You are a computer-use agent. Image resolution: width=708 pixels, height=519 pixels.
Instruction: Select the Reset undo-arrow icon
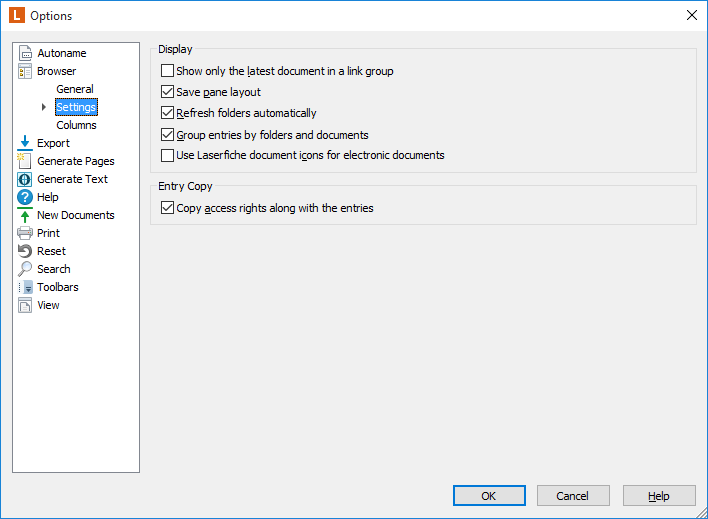(x=25, y=251)
